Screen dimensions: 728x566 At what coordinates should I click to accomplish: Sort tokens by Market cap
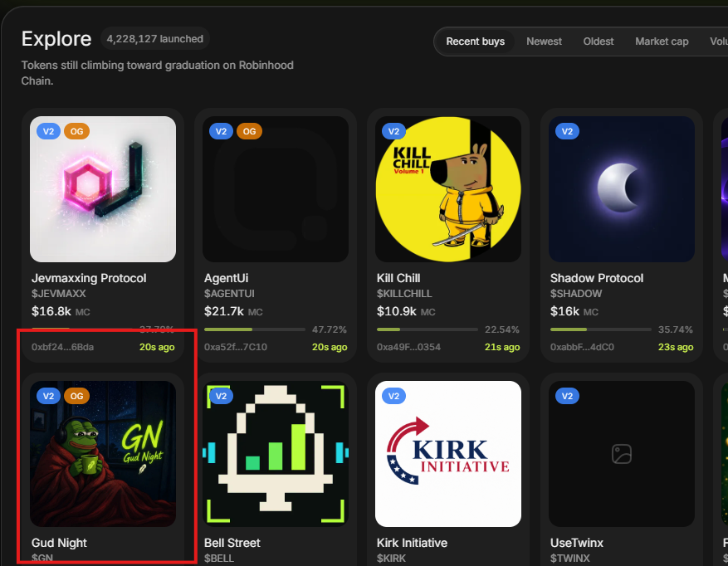coord(662,41)
